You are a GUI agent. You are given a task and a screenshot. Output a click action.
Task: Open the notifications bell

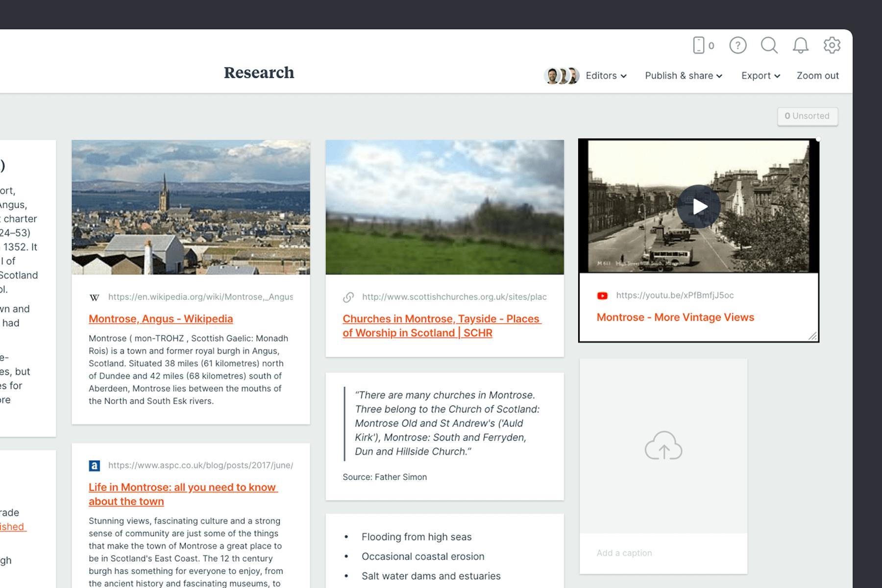801,45
